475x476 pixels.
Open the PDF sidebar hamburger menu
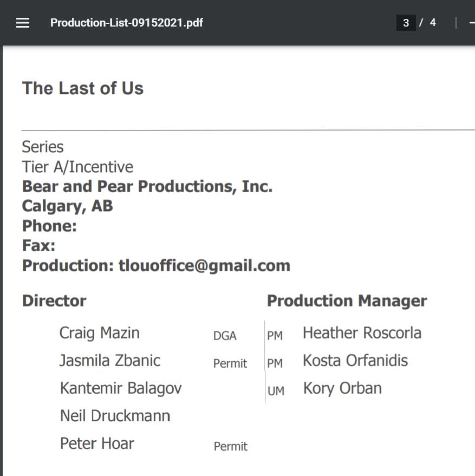[23, 23]
